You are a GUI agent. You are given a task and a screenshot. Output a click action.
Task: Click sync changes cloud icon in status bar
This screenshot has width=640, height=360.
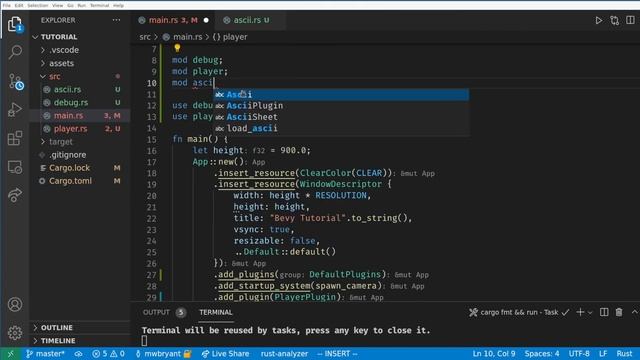click(x=78, y=354)
